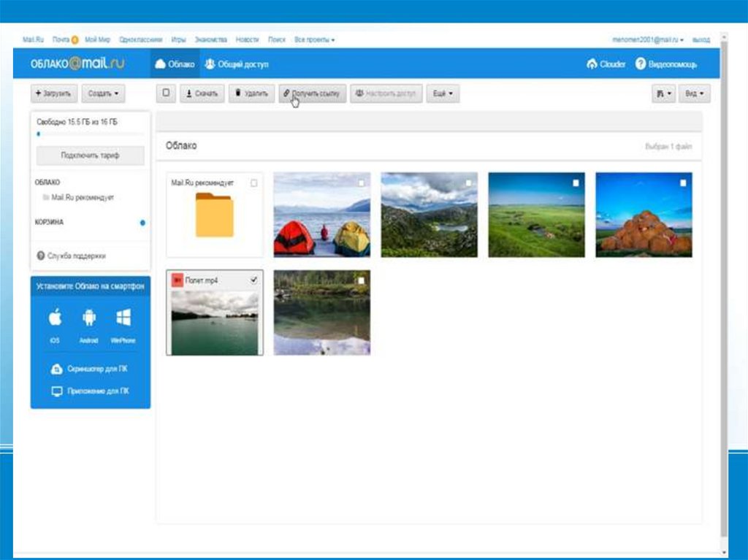
Task: Open Игры in top bar
Action: click(x=178, y=39)
